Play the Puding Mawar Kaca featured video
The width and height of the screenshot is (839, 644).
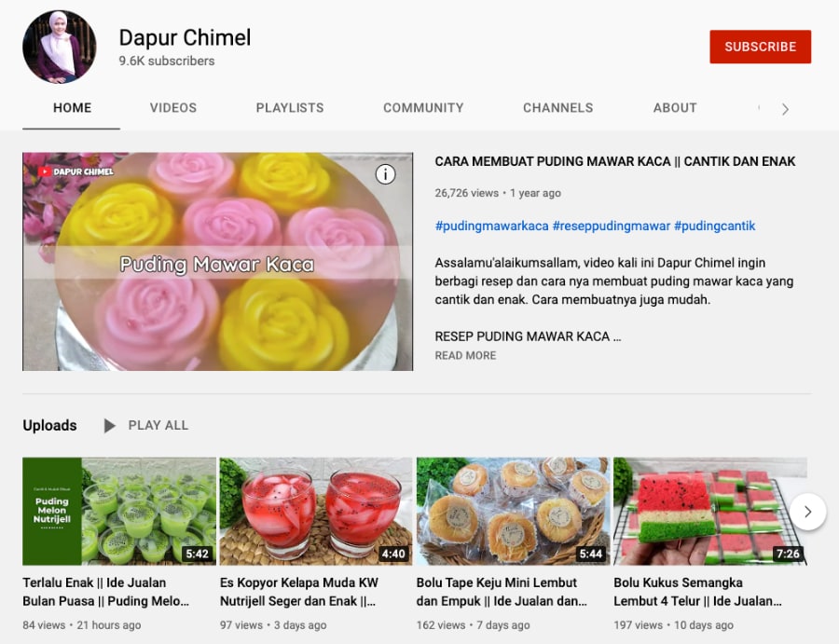pyautogui.click(x=217, y=262)
